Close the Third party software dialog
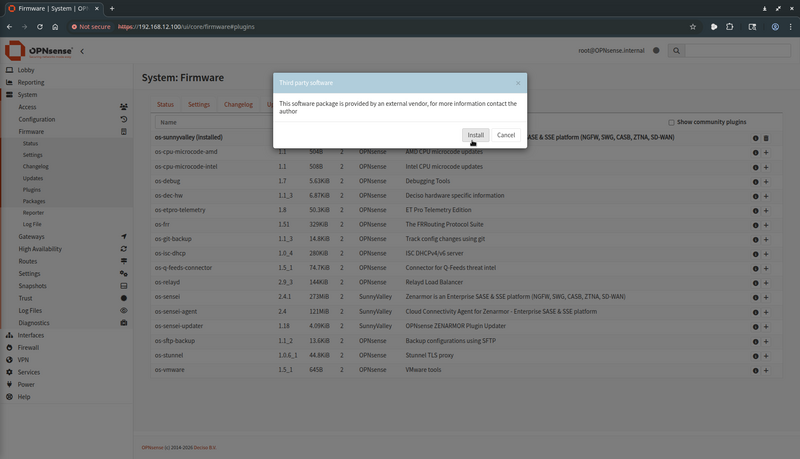The image size is (800, 459). [518, 83]
